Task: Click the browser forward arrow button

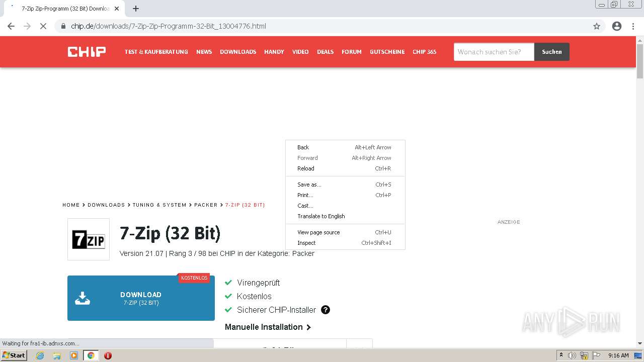Action: tap(27, 26)
